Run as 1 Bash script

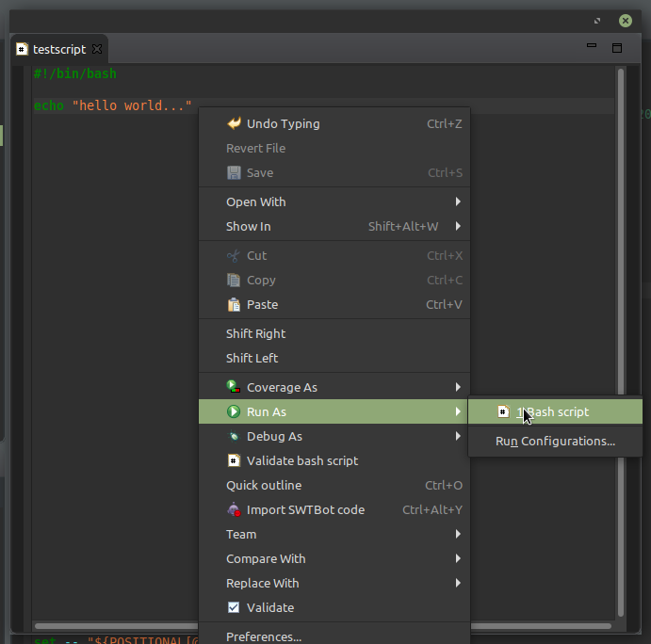click(x=555, y=411)
